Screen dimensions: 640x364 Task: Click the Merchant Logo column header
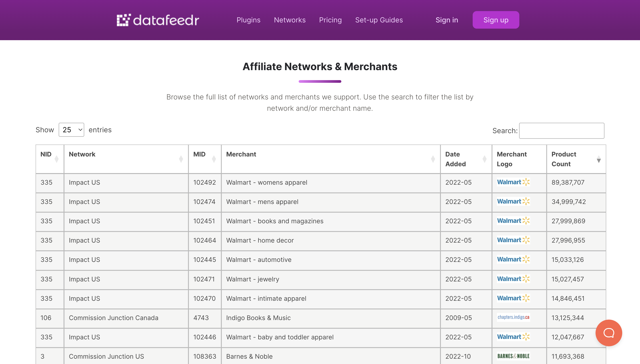coord(519,159)
